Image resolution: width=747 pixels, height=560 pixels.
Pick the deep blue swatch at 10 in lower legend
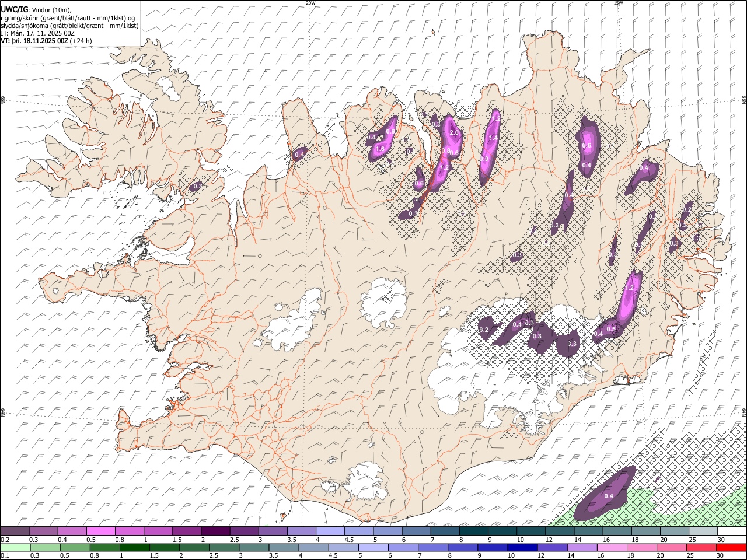[x=522, y=548]
